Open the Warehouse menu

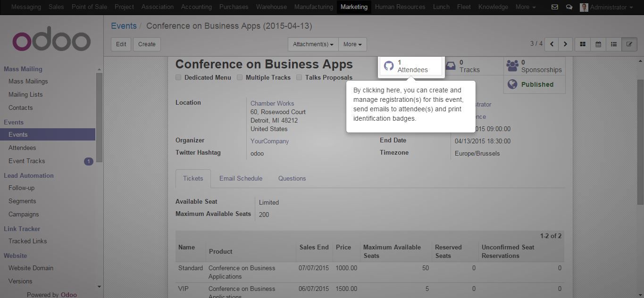271,7
